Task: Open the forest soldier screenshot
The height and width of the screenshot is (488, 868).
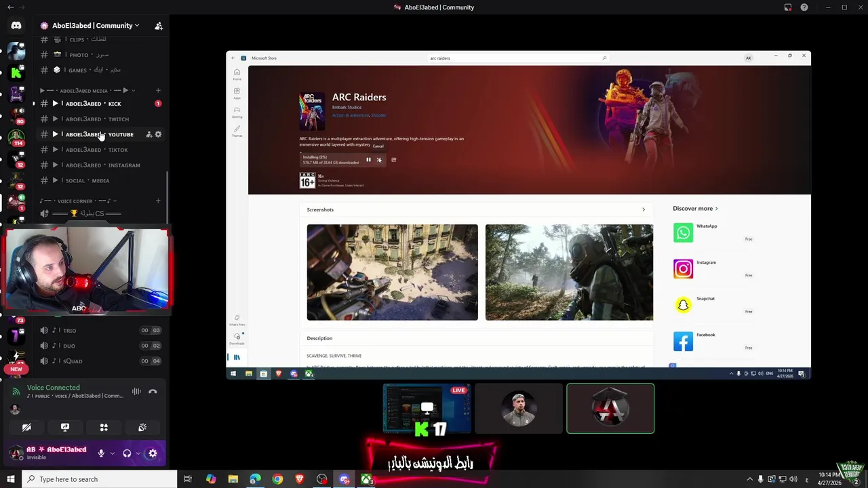Action: click(x=569, y=272)
